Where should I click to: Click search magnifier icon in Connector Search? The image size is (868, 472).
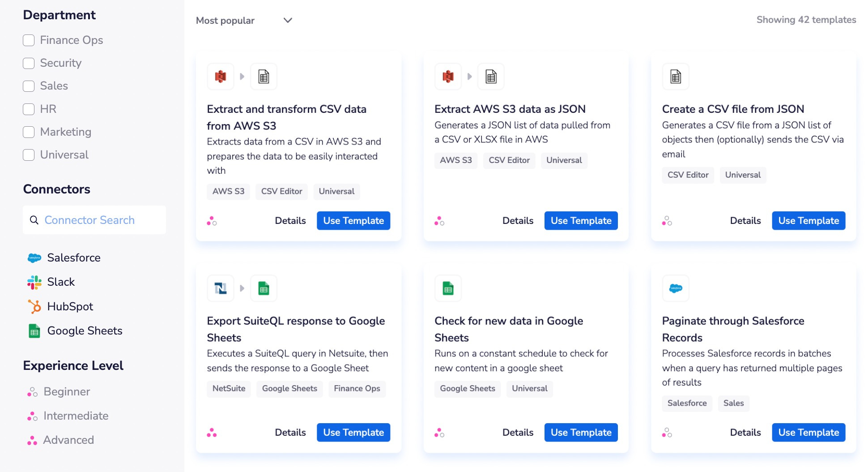click(x=34, y=220)
